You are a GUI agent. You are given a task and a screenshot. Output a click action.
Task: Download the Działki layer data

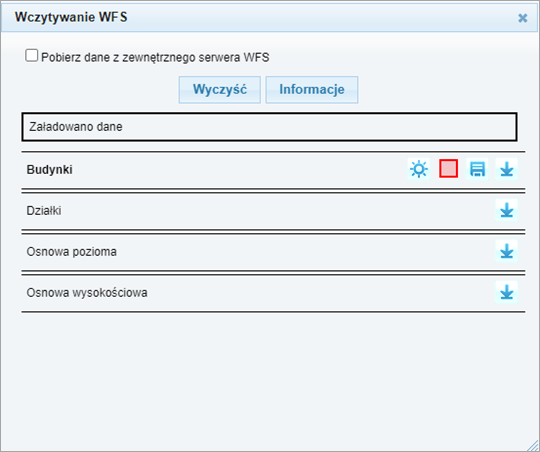(x=507, y=210)
